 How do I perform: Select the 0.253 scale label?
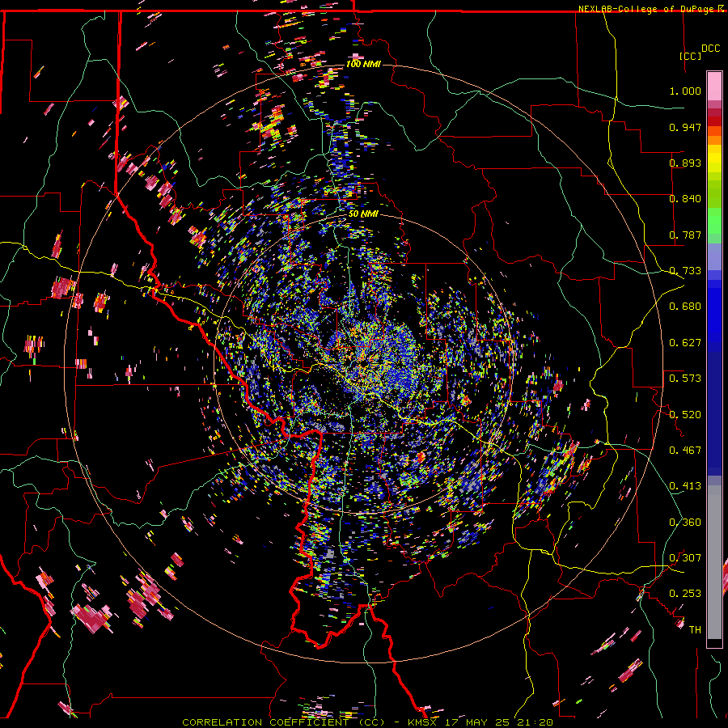pos(685,594)
